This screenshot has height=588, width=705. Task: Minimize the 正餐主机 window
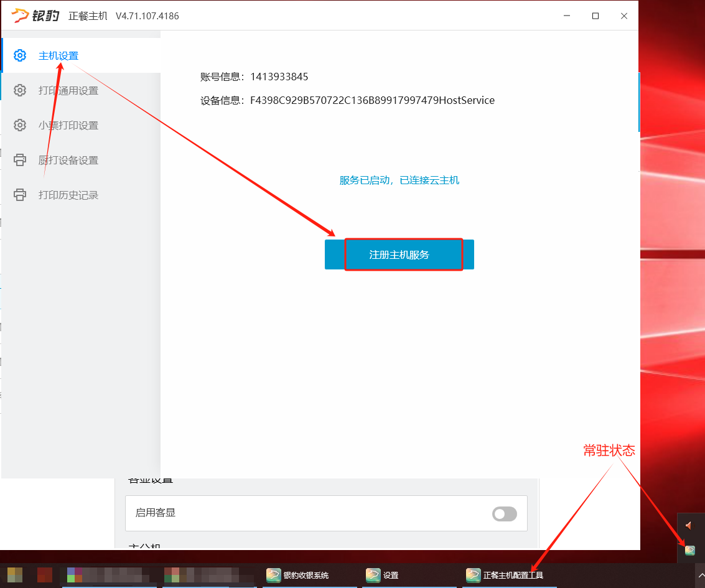click(567, 16)
